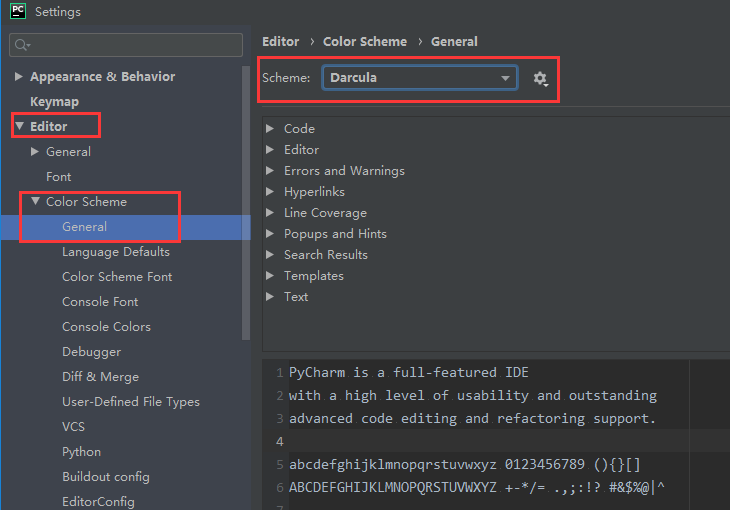The image size is (730, 510).
Task: Expand the Text category
Action: tap(270, 296)
